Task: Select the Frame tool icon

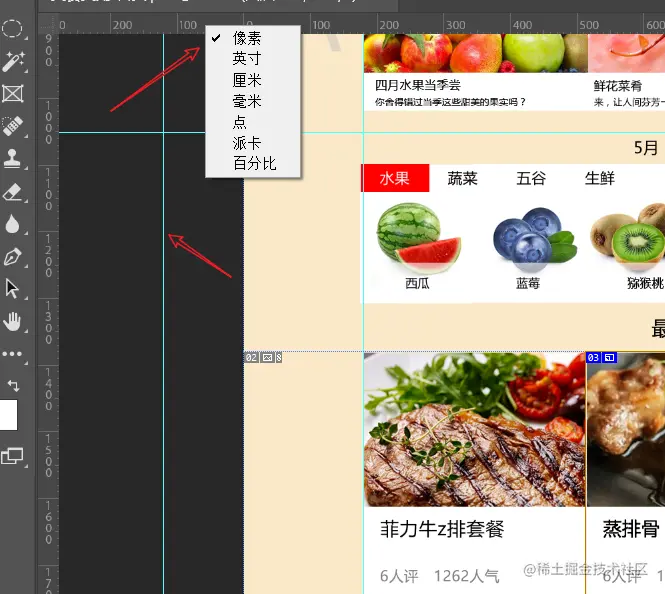Action: (13, 94)
